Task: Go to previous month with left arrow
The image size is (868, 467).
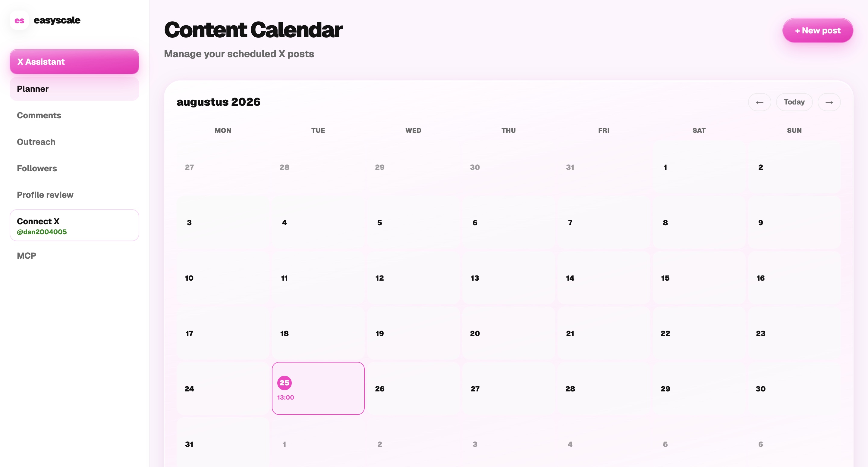Action: pyautogui.click(x=759, y=102)
